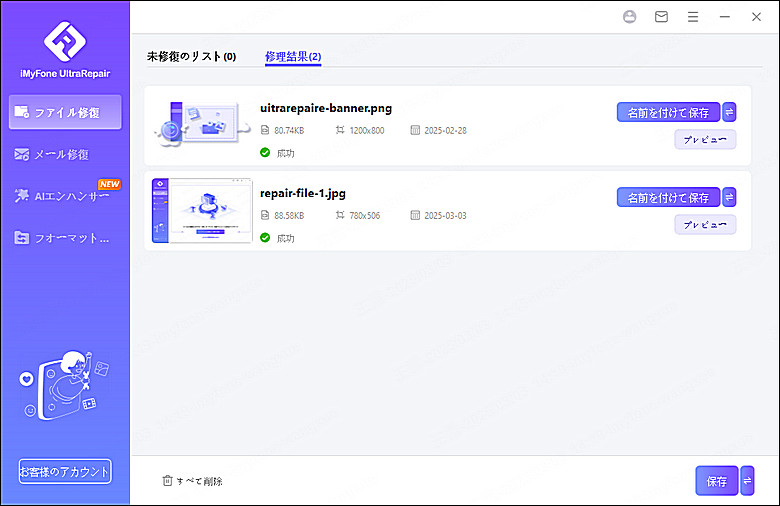Click the green success status icon for repair-file-1.jpg
Image resolution: width=780 pixels, height=506 pixels.
(265, 238)
